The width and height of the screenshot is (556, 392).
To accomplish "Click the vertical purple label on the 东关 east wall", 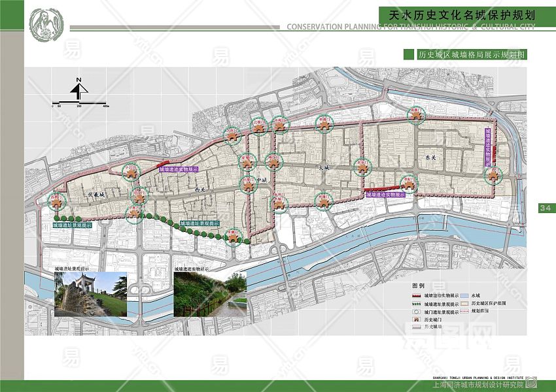I will [487, 147].
